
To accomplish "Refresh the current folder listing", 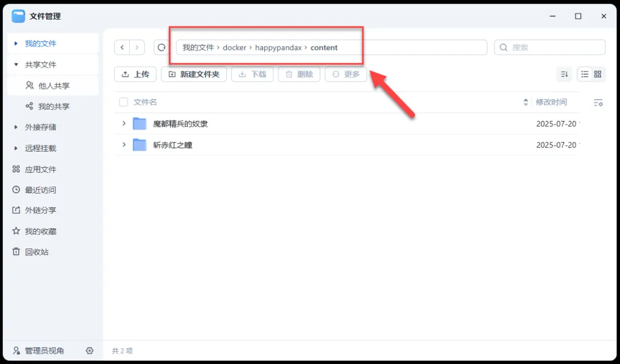I will [161, 48].
